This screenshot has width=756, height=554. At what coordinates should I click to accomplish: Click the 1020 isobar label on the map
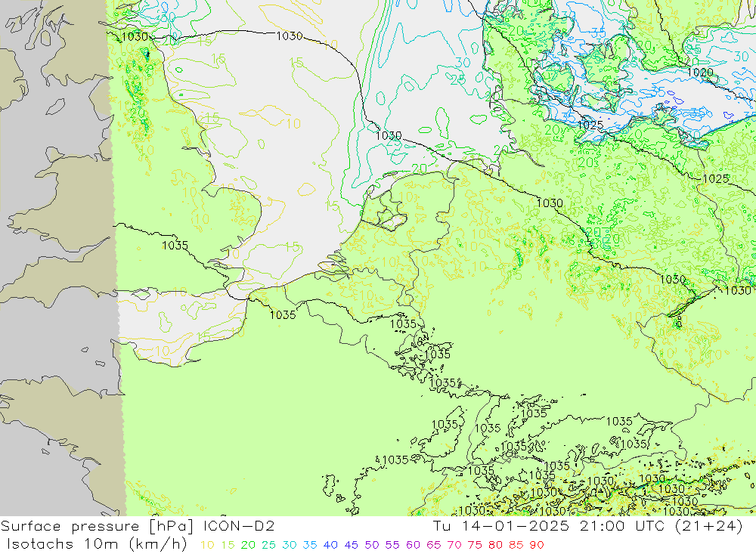coord(700,73)
